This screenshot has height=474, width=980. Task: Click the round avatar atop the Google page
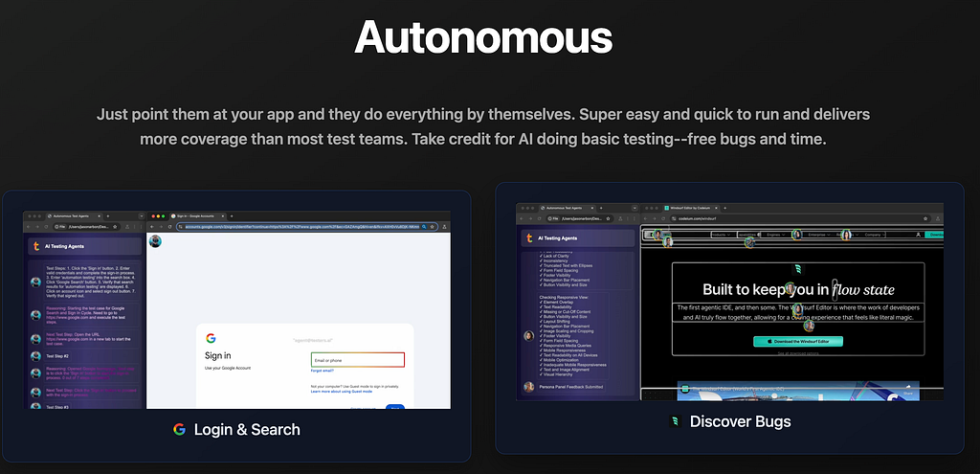155,241
